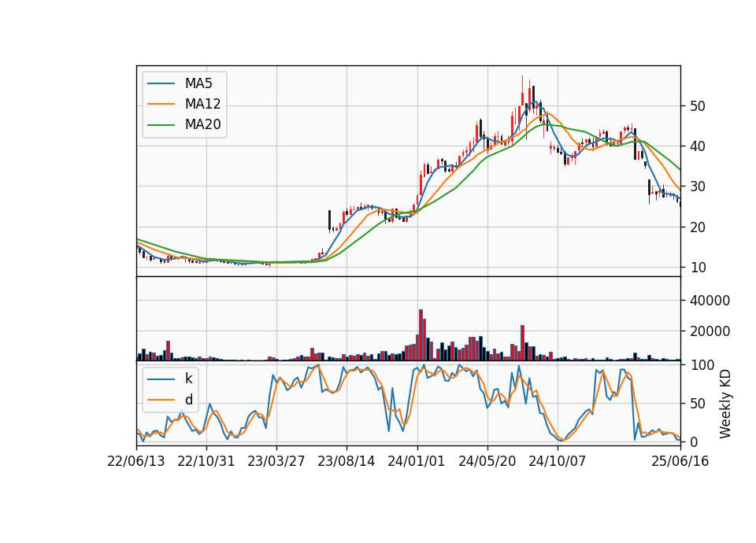Click the MA12 legend label
756x543 pixels.
pos(202,104)
